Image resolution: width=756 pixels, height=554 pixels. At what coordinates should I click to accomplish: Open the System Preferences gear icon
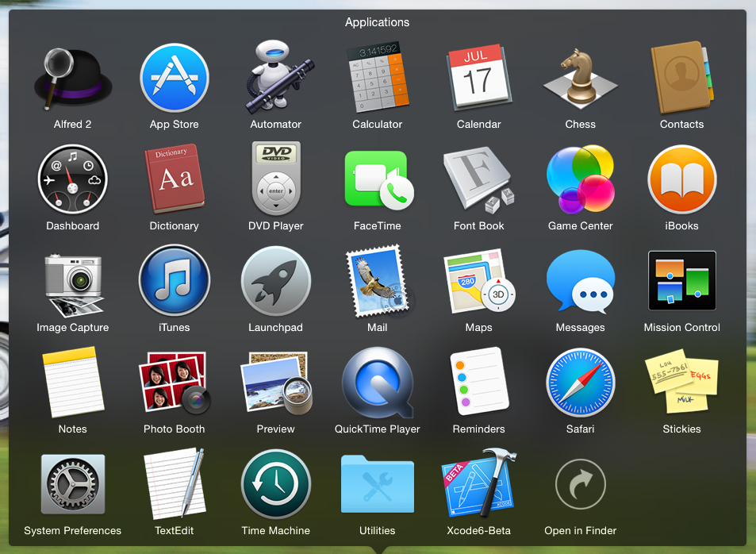[x=73, y=484]
